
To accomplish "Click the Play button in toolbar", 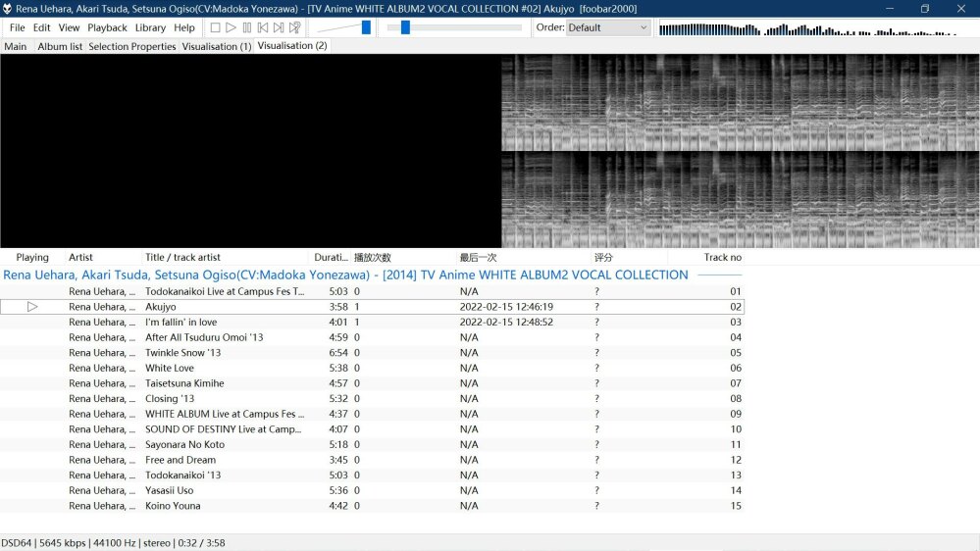I will pyautogui.click(x=231, y=27).
